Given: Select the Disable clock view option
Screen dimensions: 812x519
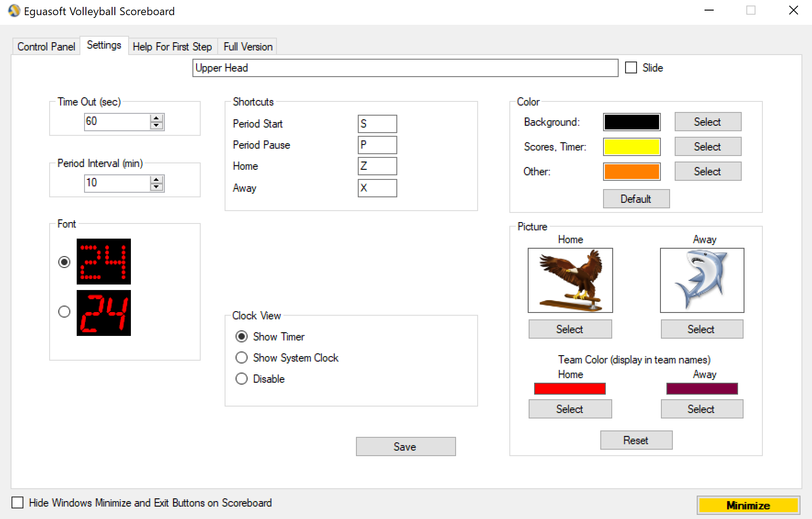Looking at the screenshot, I should pyautogui.click(x=242, y=379).
